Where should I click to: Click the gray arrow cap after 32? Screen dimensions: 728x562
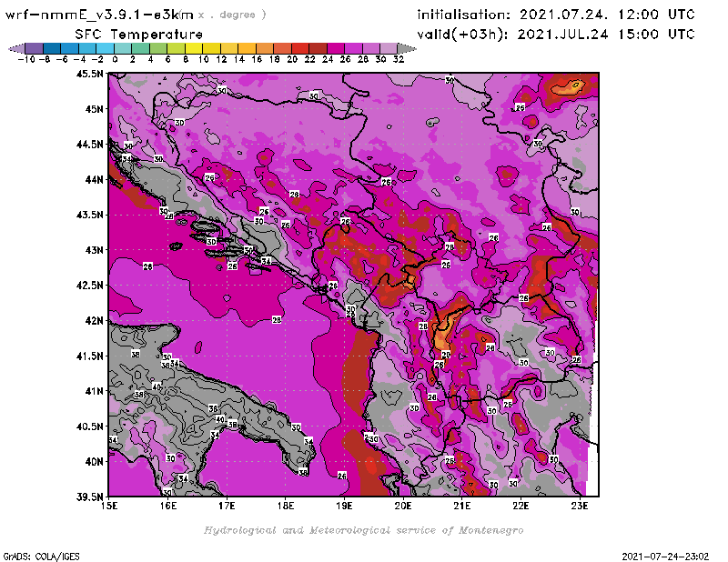[x=406, y=48]
